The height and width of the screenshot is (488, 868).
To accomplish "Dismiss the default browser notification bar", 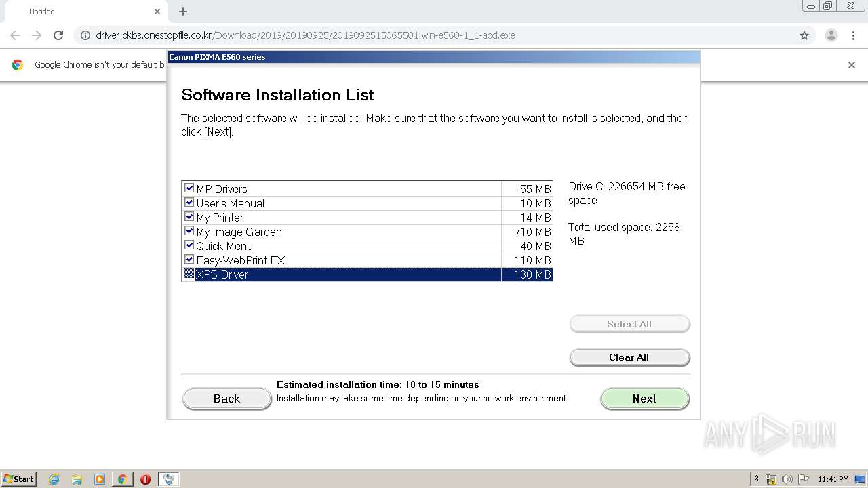I will coord(852,65).
